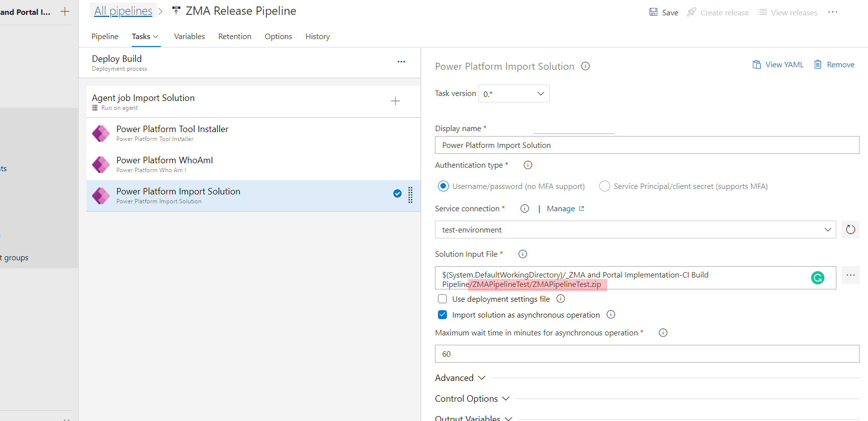Expand the Advanced section
The height and width of the screenshot is (421, 868).
click(x=460, y=378)
